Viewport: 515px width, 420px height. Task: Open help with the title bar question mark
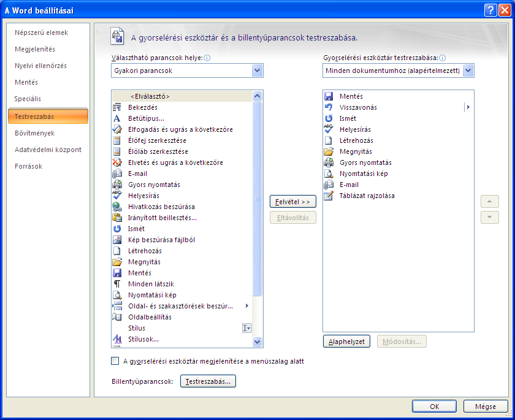(x=490, y=10)
